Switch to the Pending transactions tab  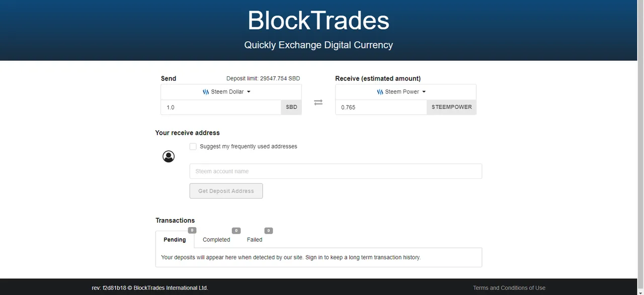[175, 240]
